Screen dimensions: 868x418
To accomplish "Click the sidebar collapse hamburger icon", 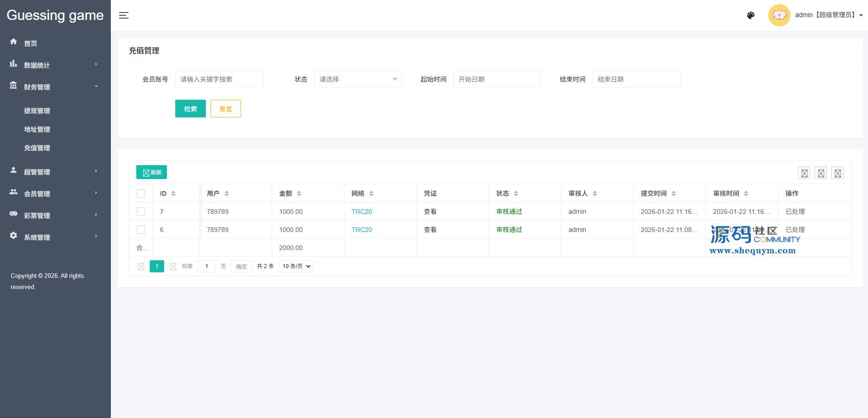I will 123,15.
